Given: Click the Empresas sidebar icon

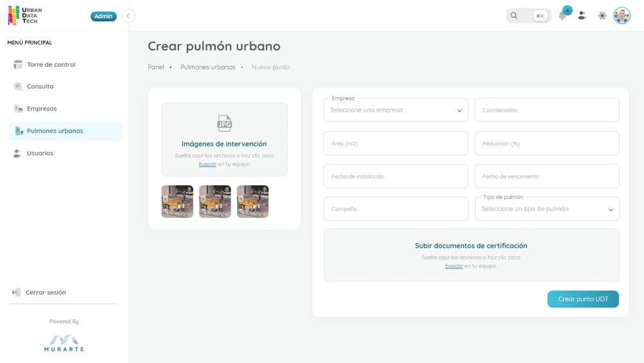Looking at the screenshot, I should tap(18, 108).
